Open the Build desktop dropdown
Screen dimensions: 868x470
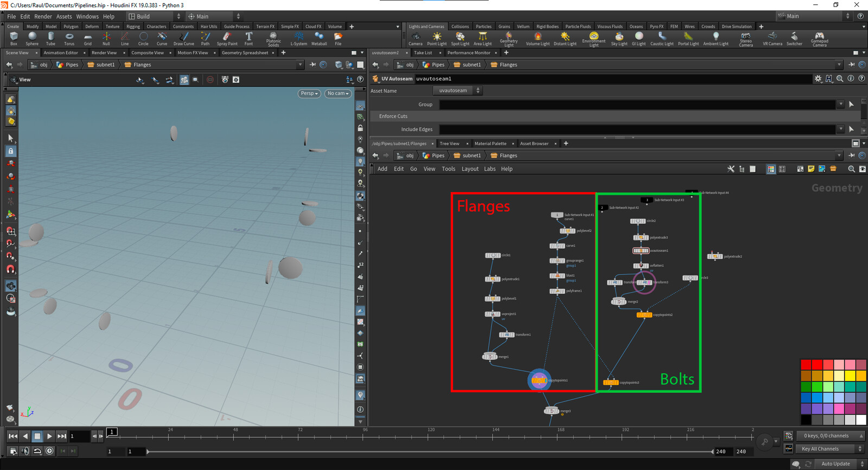[x=154, y=16]
